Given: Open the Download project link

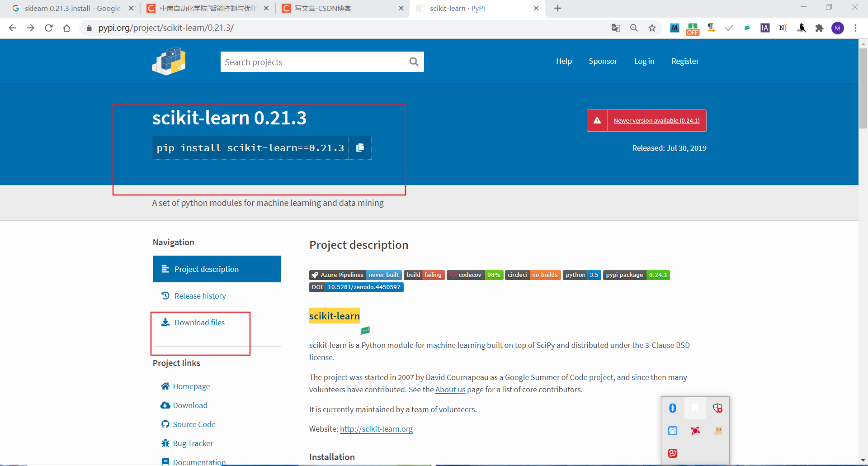Looking at the screenshot, I should tap(190, 405).
